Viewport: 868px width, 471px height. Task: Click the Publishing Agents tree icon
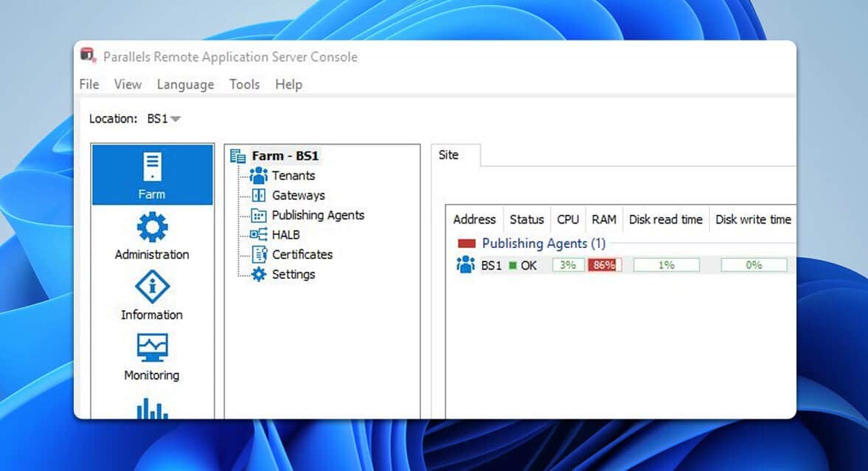(259, 215)
